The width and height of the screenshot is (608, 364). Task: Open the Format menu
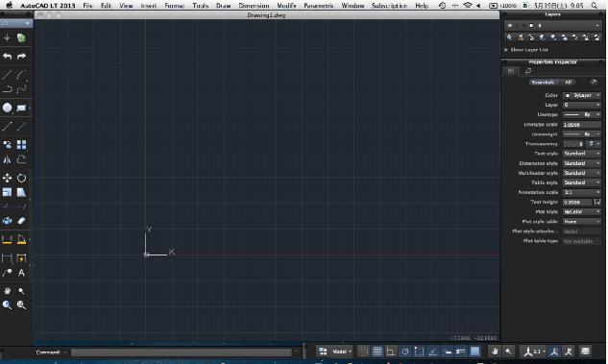click(175, 6)
